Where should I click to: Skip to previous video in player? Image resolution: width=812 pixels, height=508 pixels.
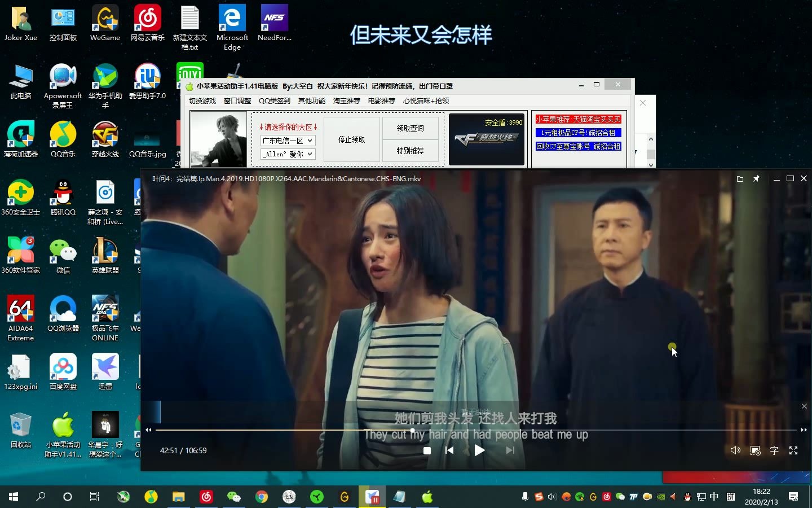(449, 450)
